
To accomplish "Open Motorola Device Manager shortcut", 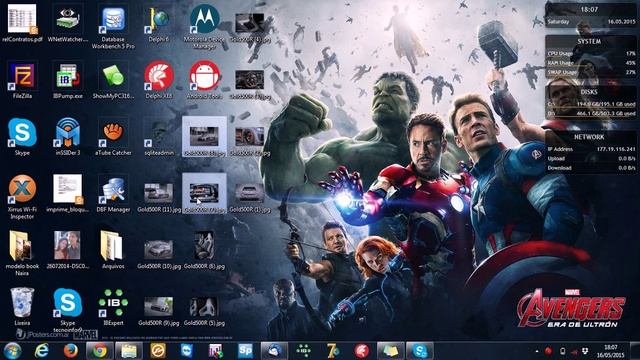I will pyautogui.click(x=204, y=27).
